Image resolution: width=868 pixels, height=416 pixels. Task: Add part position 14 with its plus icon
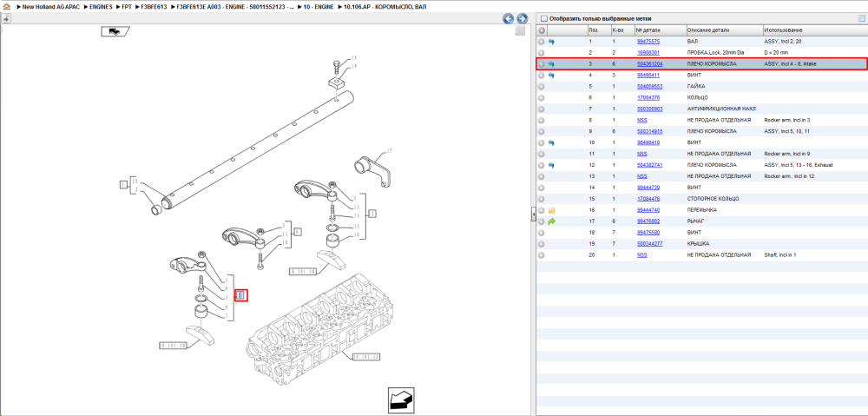pyautogui.click(x=542, y=188)
